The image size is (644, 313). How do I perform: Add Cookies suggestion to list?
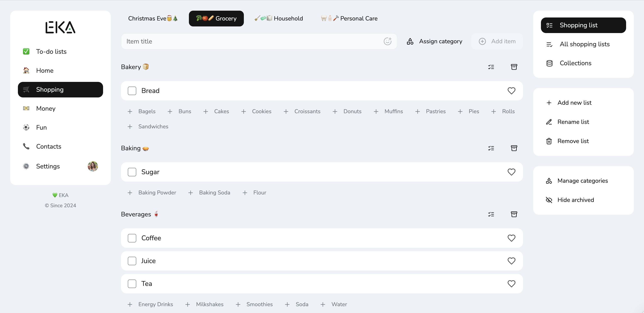point(256,111)
